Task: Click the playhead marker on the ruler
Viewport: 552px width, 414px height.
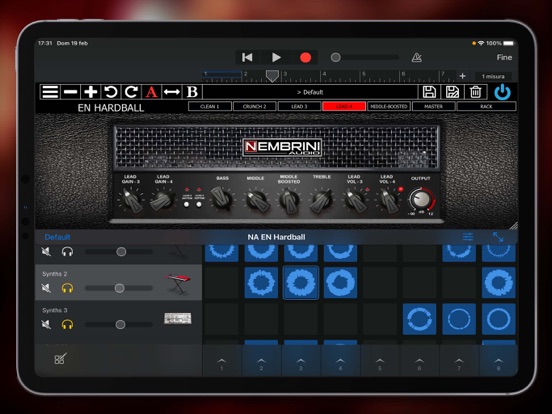Action: (x=272, y=76)
